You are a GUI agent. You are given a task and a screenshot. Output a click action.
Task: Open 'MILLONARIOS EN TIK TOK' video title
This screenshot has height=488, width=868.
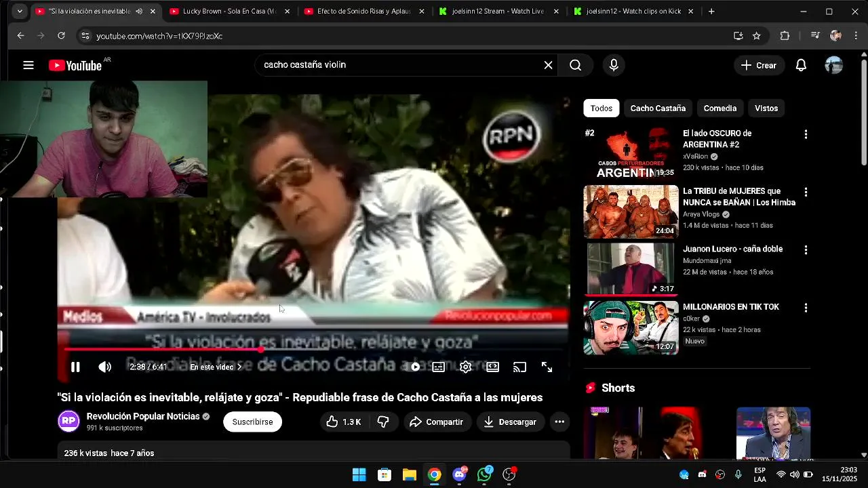tap(730, 307)
